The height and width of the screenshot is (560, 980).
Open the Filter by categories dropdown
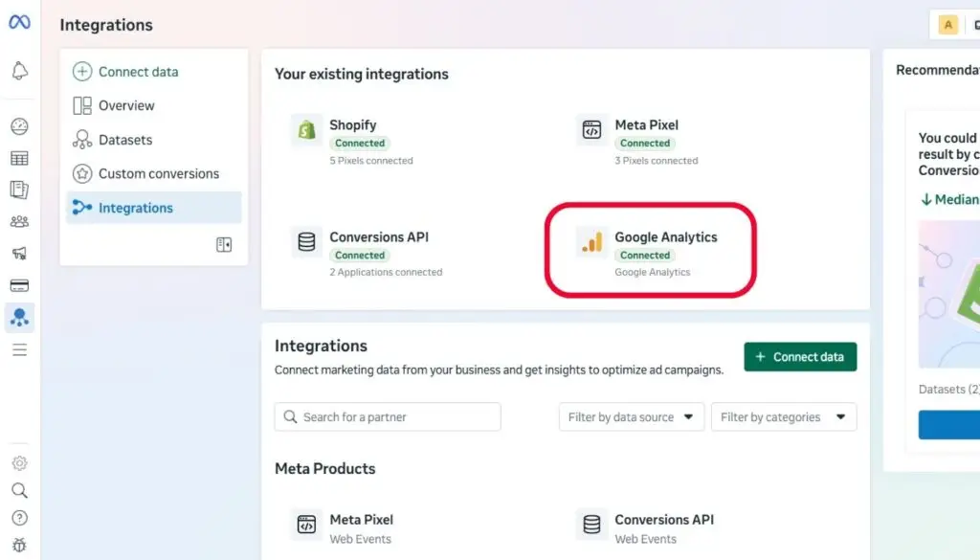click(784, 416)
